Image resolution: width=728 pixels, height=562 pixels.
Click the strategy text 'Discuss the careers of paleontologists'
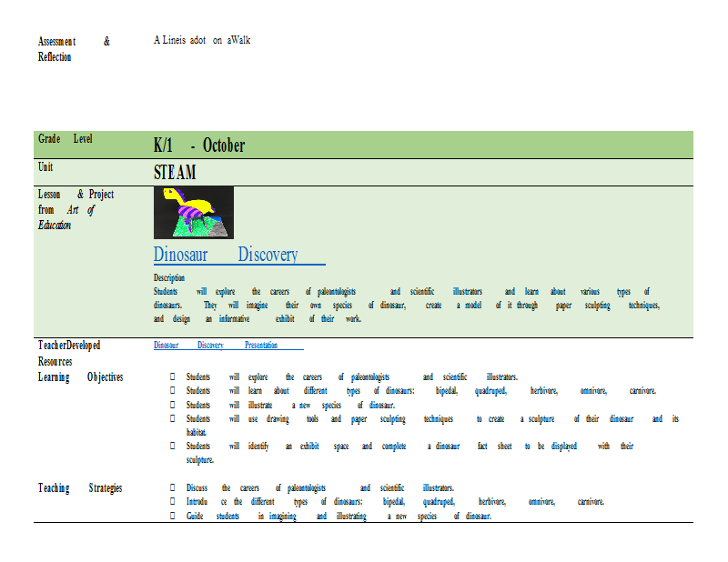(x=256, y=488)
